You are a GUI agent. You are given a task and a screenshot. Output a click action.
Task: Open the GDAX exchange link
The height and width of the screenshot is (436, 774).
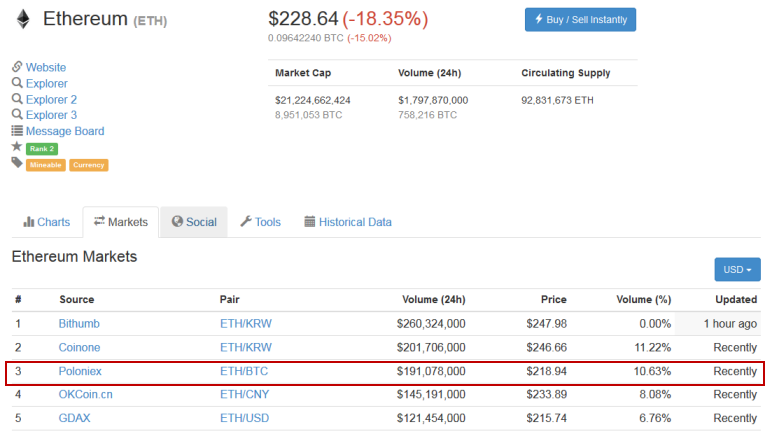point(75,418)
